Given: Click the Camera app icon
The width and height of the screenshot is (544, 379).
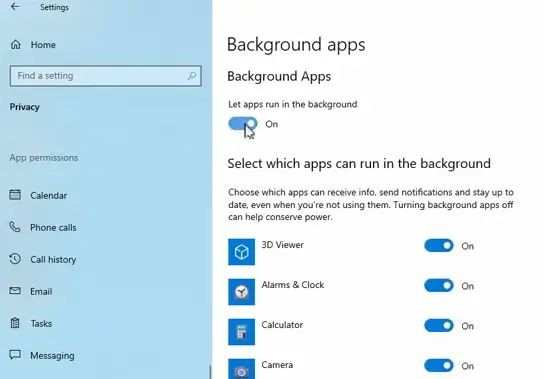Looking at the screenshot, I should [x=241, y=369].
